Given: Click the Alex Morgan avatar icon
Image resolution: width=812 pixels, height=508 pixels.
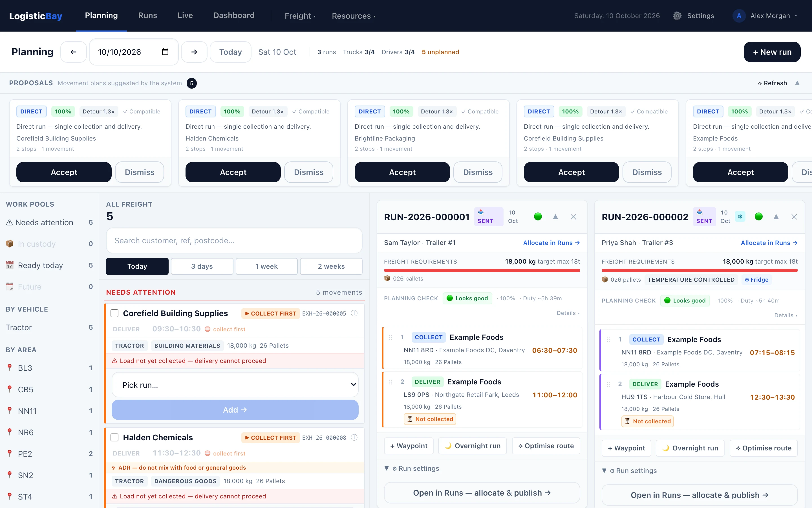Looking at the screenshot, I should [x=739, y=16].
